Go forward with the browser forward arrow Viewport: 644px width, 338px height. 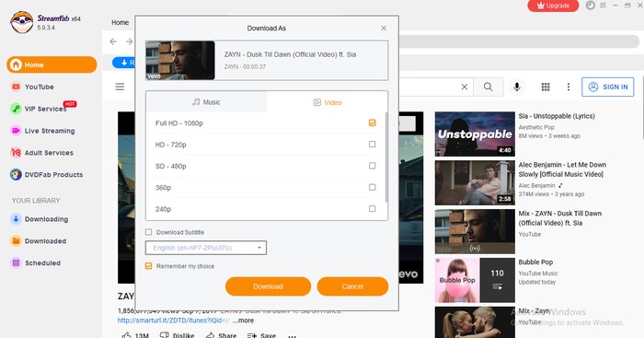(x=129, y=41)
